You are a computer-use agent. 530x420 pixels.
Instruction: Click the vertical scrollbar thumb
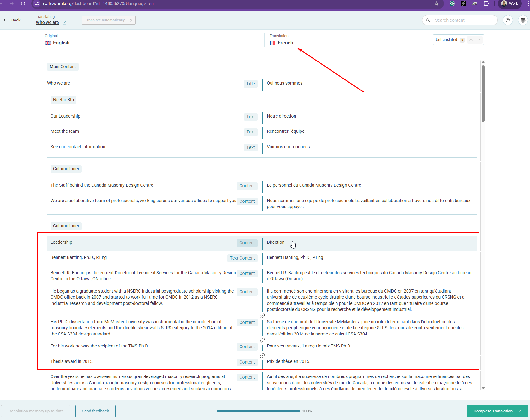click(x=483, y=93)
